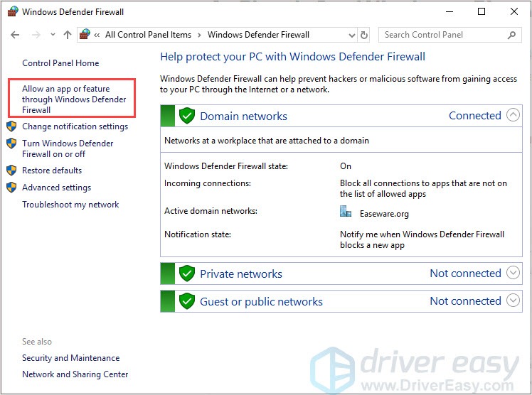The width and height of the screenshot is (532, 395).
Task: Minimize the Windows Defender Firewall window
Action: 449,11
